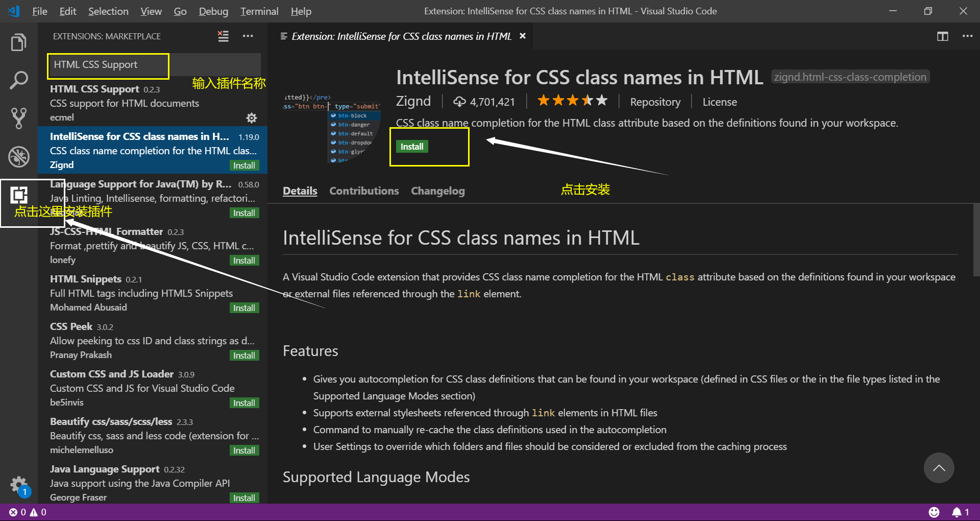
Task: Open the Manage settings gear at bottom left
Action: (x=19, y=486)
